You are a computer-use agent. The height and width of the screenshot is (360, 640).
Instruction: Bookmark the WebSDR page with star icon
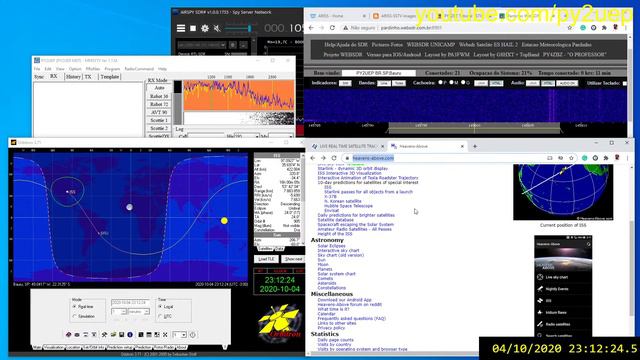pos(570,28)
